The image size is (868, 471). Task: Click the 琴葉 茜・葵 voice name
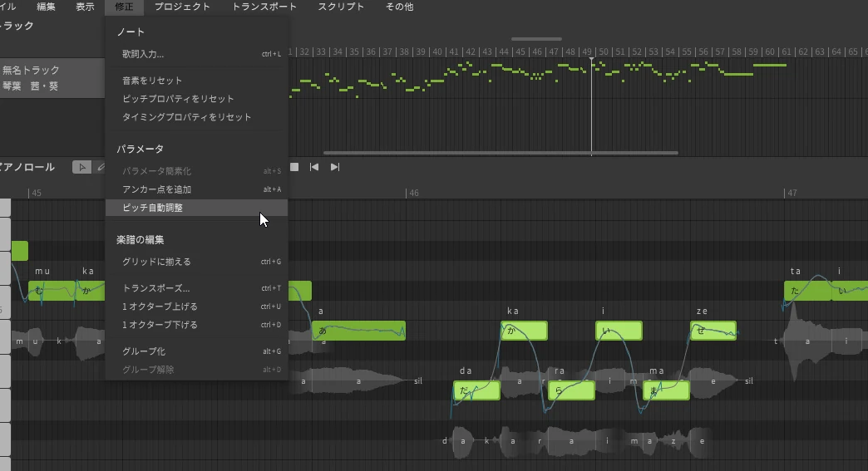coord(31,86)
